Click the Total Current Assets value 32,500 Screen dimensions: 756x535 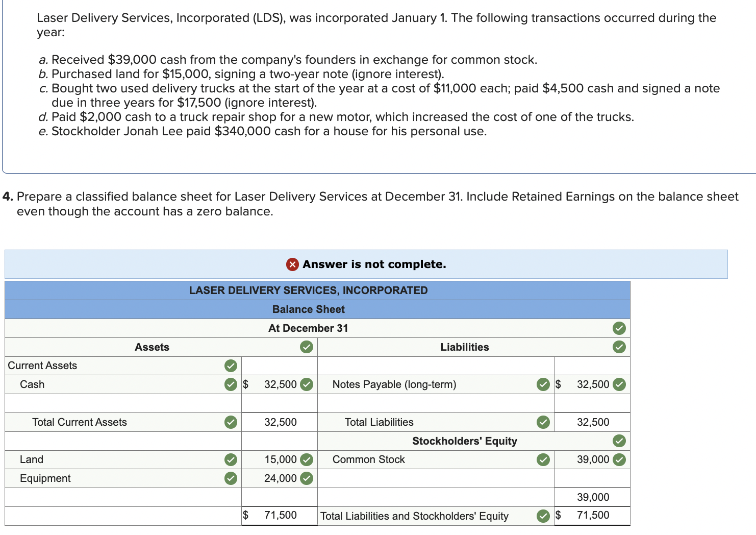point(280,422)
